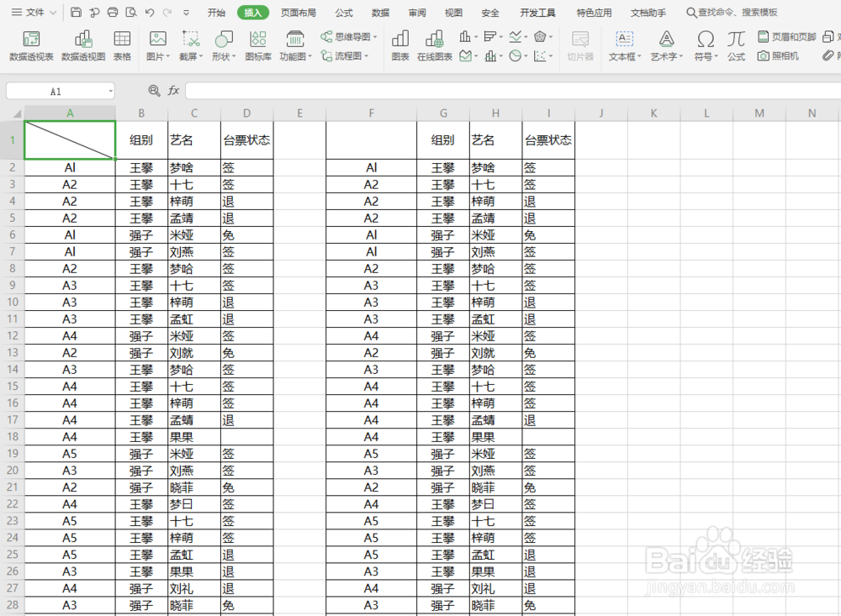Open the 符号 symbol dropdown
This screenshot has width=841, height=616.
coord(706,45)
